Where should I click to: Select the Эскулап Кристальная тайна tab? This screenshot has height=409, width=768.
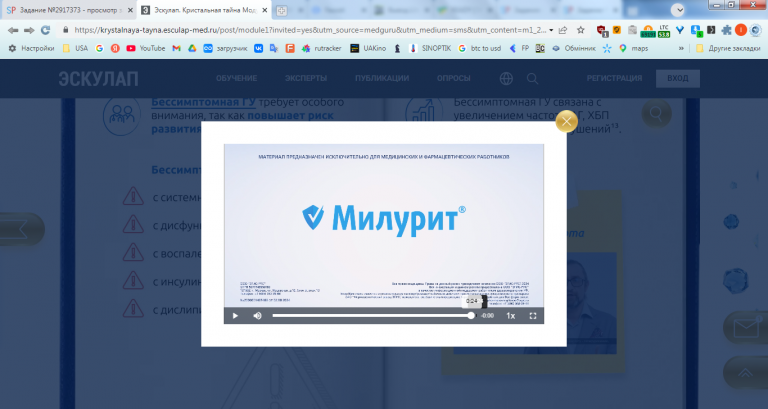coord(205,10)
